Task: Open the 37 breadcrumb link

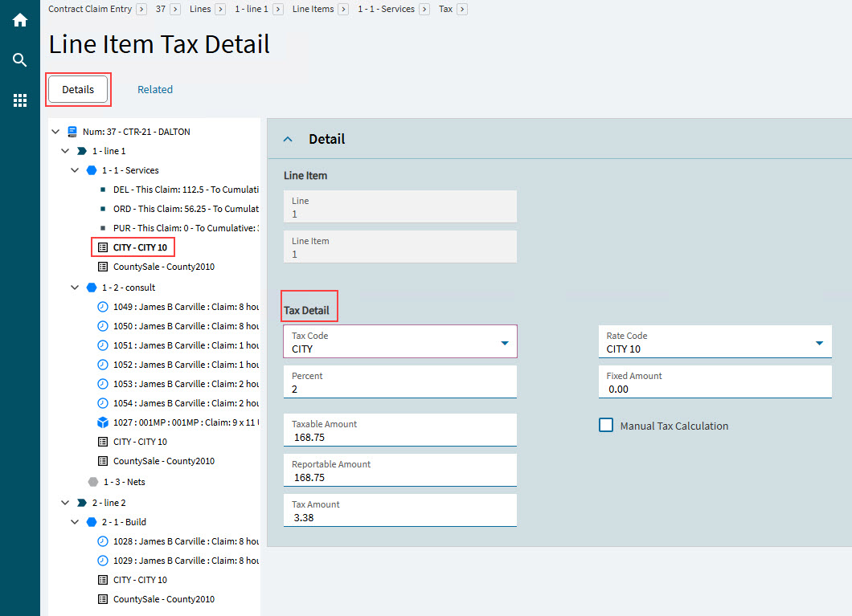Action: point(160,9)
